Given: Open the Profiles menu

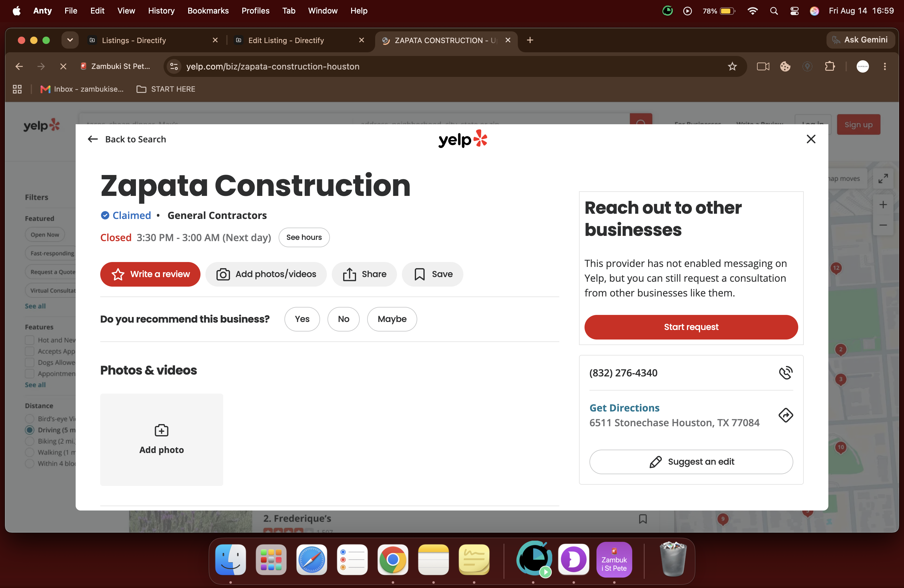Looking at the screenshot, I should (255, 11).
